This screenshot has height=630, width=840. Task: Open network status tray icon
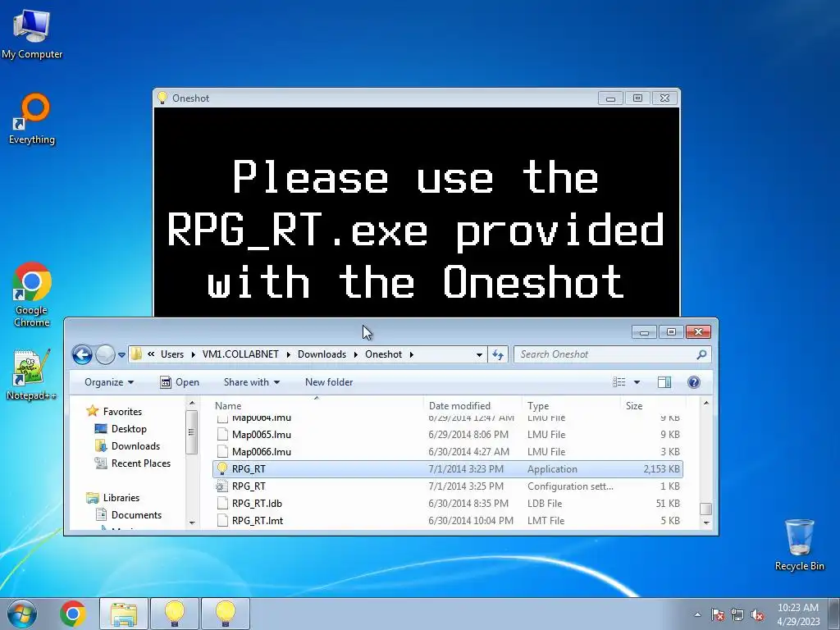click(x=737, y=614)
